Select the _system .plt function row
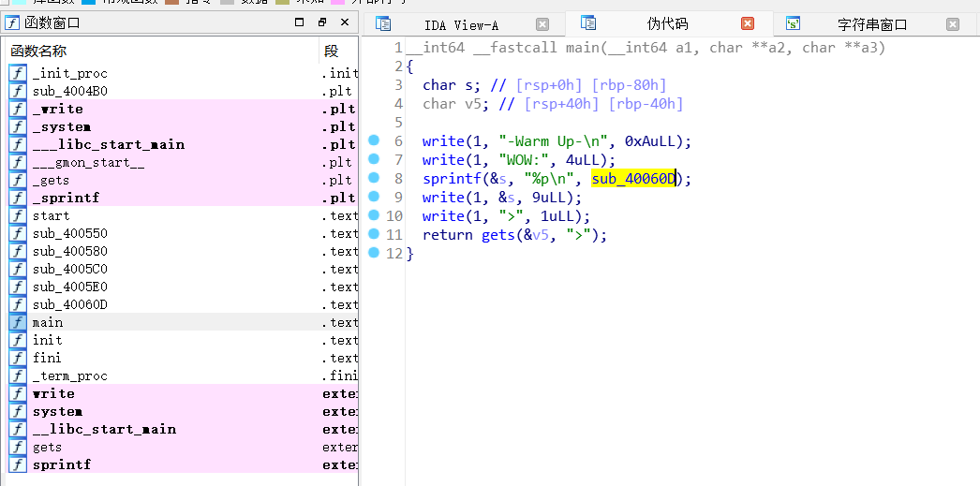Screen dimensions: 980x486 tap(183, 126)
